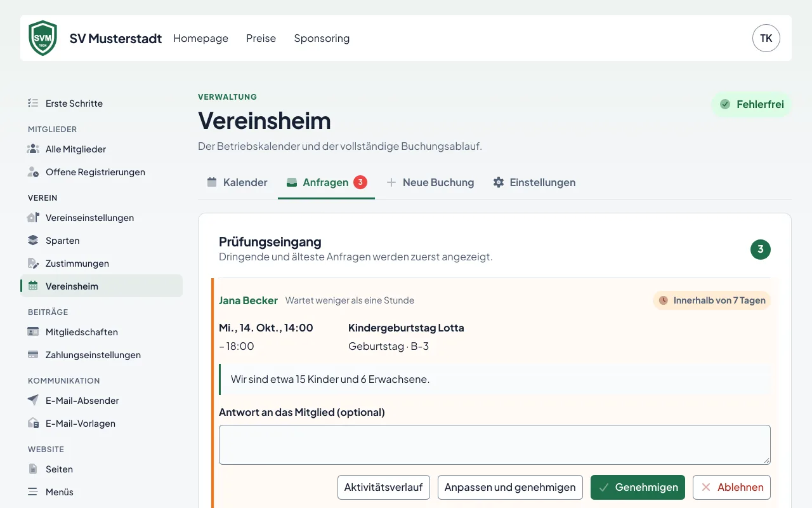Click the Alle Mitglieder people icon

33,149
